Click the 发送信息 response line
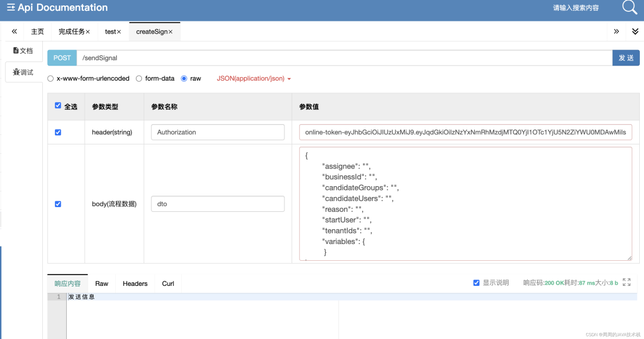Viewport: 644px width, 339px height. [x=81, y=297]
